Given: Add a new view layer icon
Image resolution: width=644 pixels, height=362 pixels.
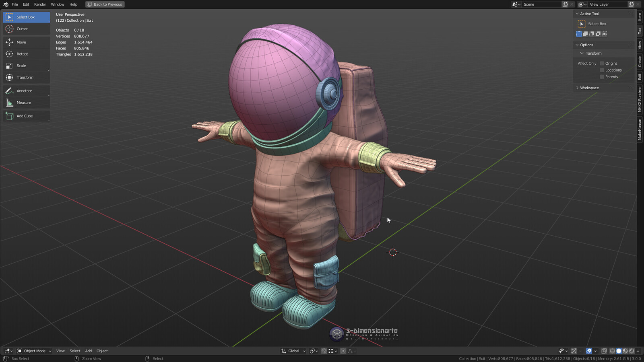Looking at the screenshot, I should (x=631, y=4).
